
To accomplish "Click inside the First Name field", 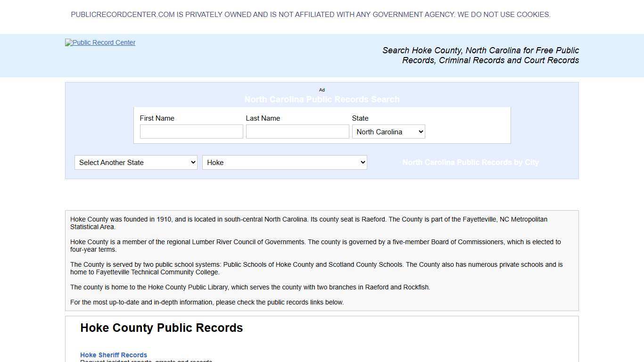I will tap(191, 132).
